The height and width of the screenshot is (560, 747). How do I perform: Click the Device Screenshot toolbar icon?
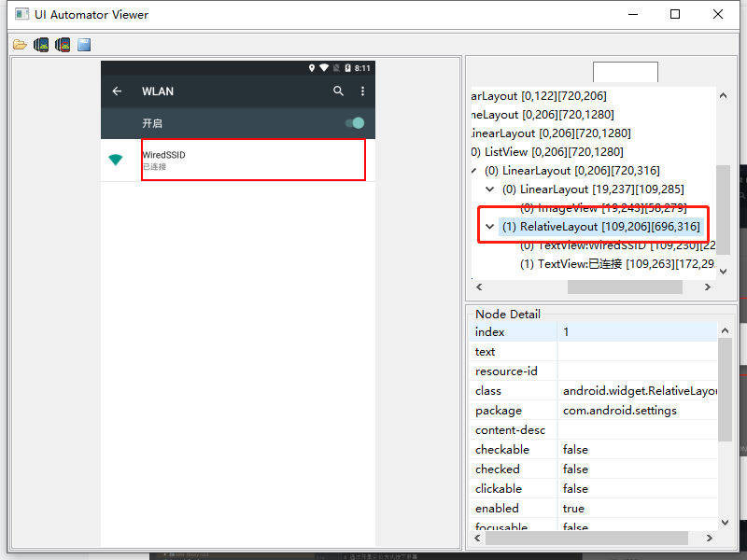click(x=41, y=45)
